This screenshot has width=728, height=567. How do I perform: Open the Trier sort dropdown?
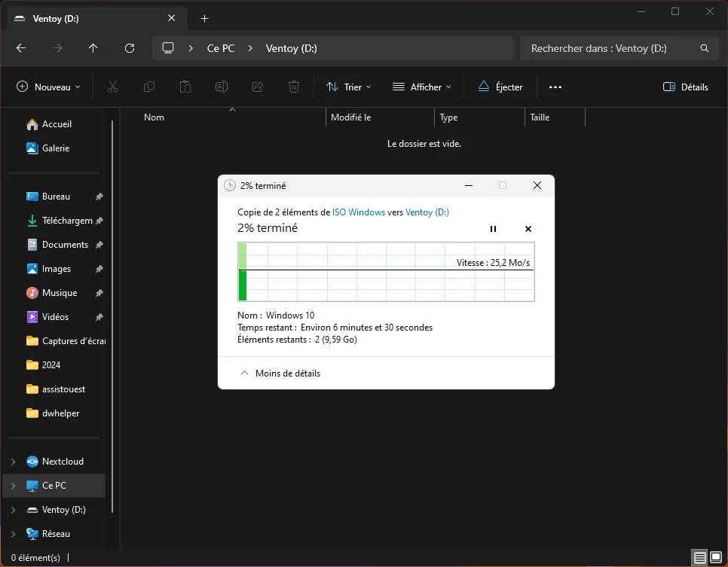pos(349,87)
